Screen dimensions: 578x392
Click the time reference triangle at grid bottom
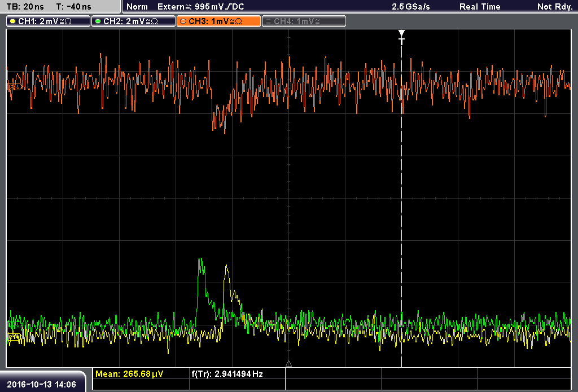pyautogui.click(x=288, y=364)
